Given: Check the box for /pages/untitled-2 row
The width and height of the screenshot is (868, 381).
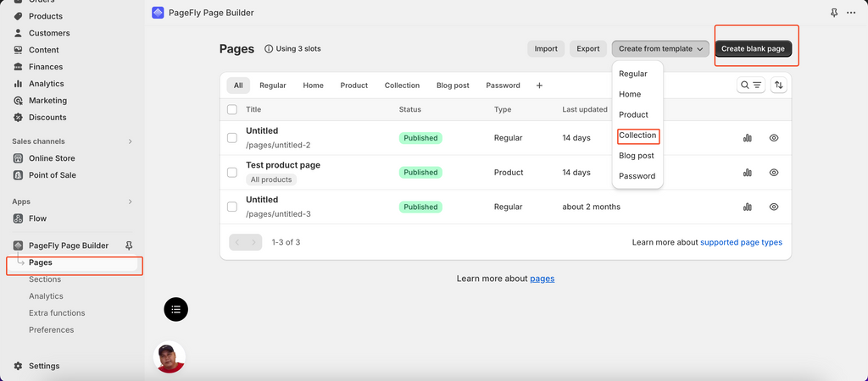Looking at the screenshot, I should [232, 138].
